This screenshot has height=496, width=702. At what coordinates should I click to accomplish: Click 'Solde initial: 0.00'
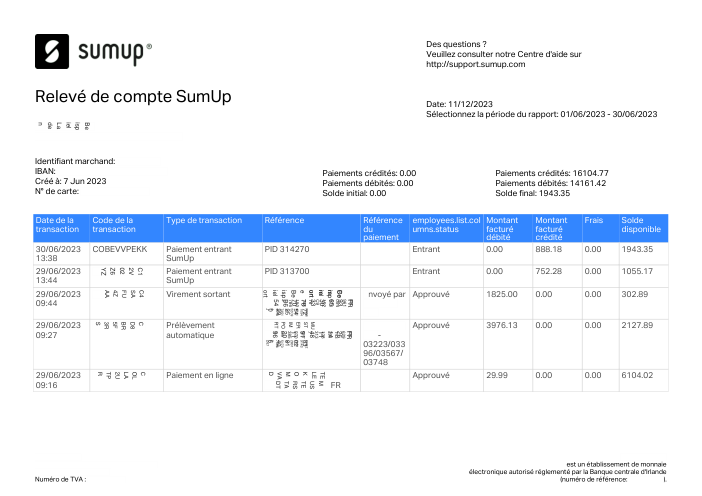point(354,193)
